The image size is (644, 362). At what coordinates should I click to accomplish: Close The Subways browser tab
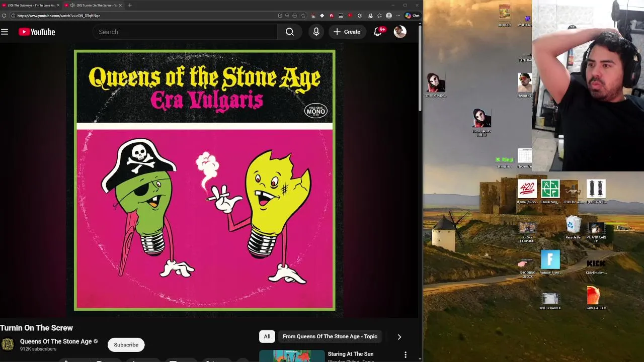[58, 5]
